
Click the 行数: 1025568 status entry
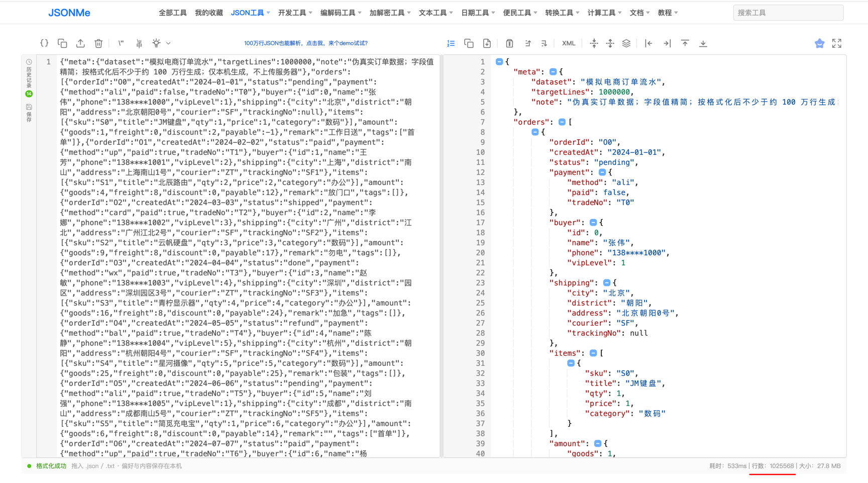pyautogui.click(x=773, y=466)
